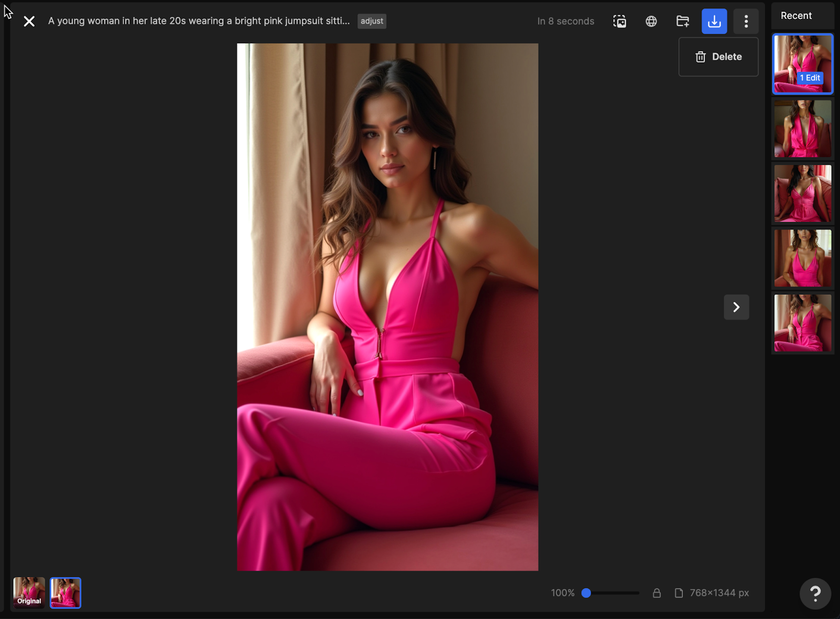Switch to the Original version thumbnail
The height and width of the screenshot is (619, 840).
29,593
